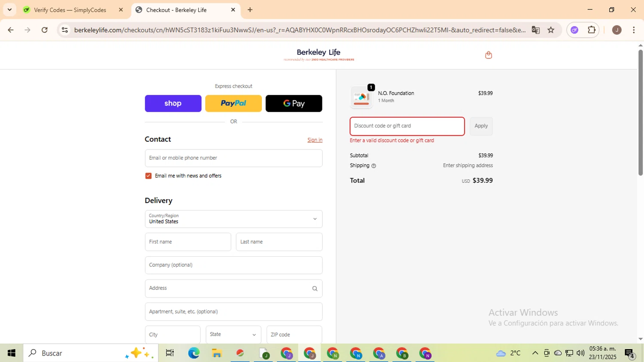This screenshot has height=362, width=644.
Task: Go forward with the browser arrow
Action: pyautogui.click(x=27, y=30)
